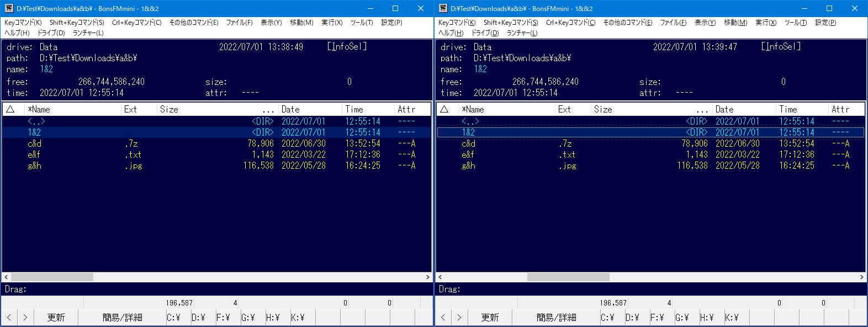Toggle 簡易/詳細 view in right window
Image resolution: width=868 pixels, height=327 pixels.
[556, 318]
